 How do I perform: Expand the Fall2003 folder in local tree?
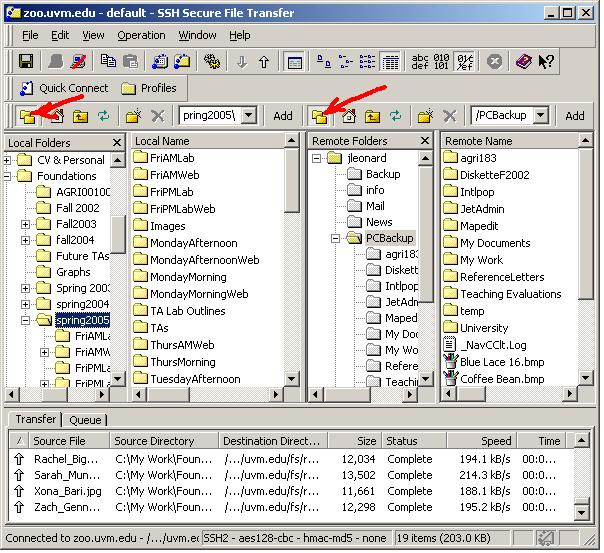click(x=26, y=225)
